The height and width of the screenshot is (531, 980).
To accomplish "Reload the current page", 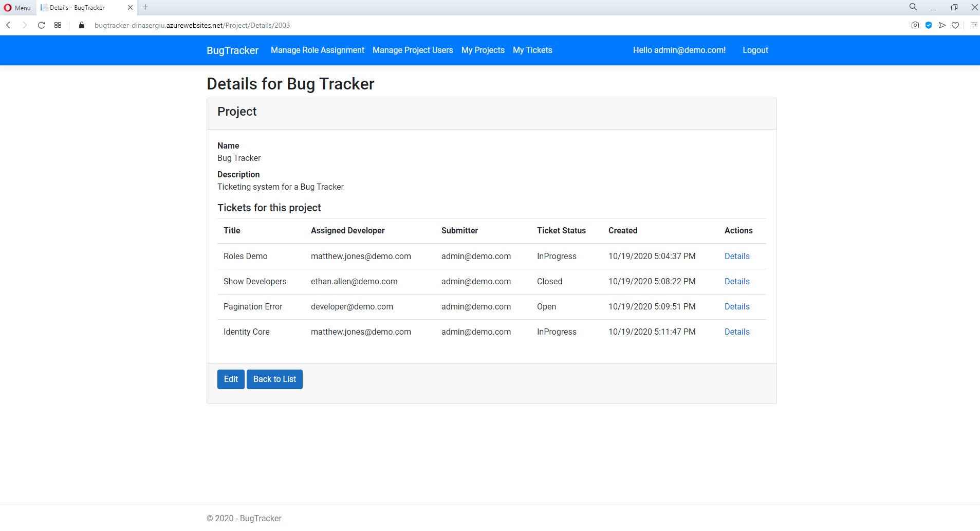I will click(x=41, y=25).
